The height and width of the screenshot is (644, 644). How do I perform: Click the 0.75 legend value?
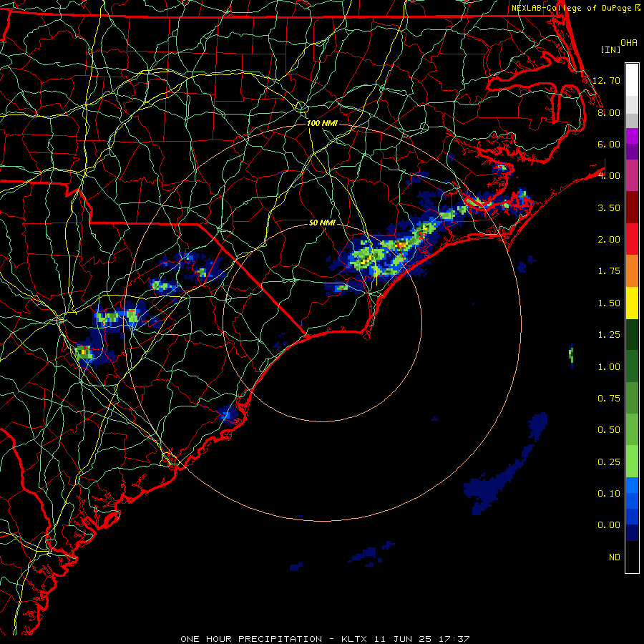(609, 399)
